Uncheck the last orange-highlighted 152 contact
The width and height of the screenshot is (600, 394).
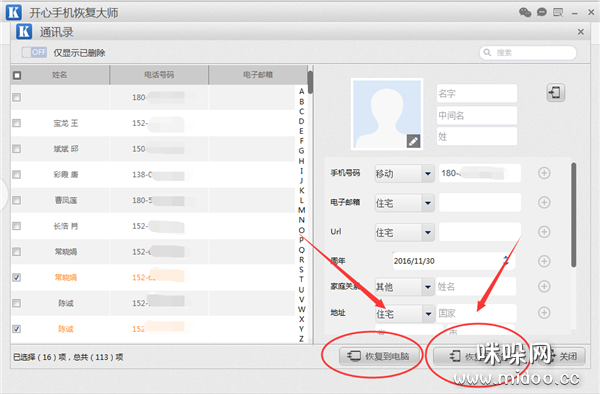pyautogui.click(x=16, y=329)
